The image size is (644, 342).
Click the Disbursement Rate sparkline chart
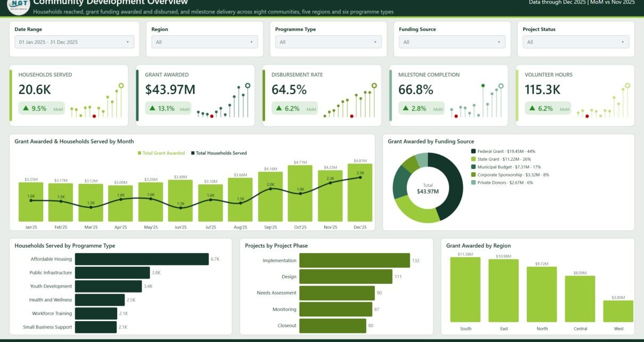coord(349,101)
